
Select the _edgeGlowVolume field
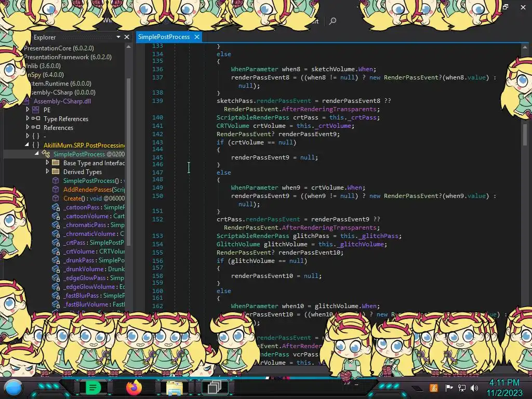click(x=94, y=286)
